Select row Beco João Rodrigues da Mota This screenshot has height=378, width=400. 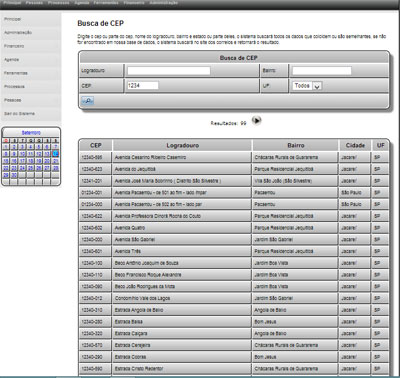tap(234, 286)
